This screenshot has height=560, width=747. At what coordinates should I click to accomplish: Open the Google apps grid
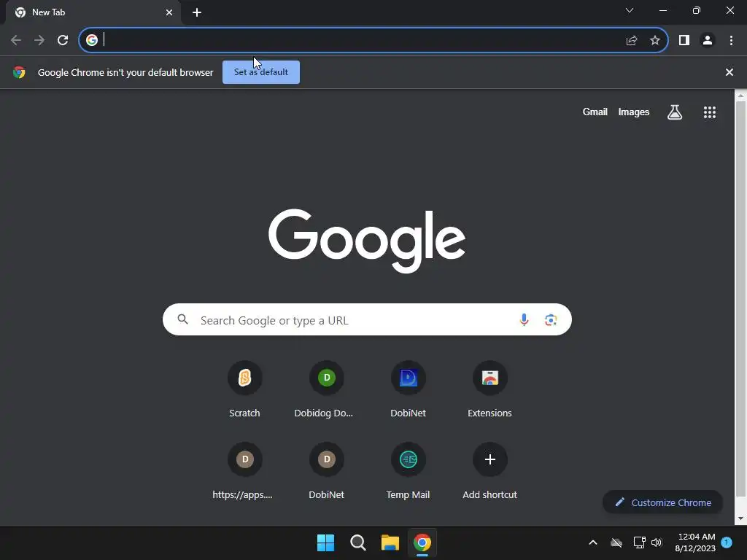709,112
